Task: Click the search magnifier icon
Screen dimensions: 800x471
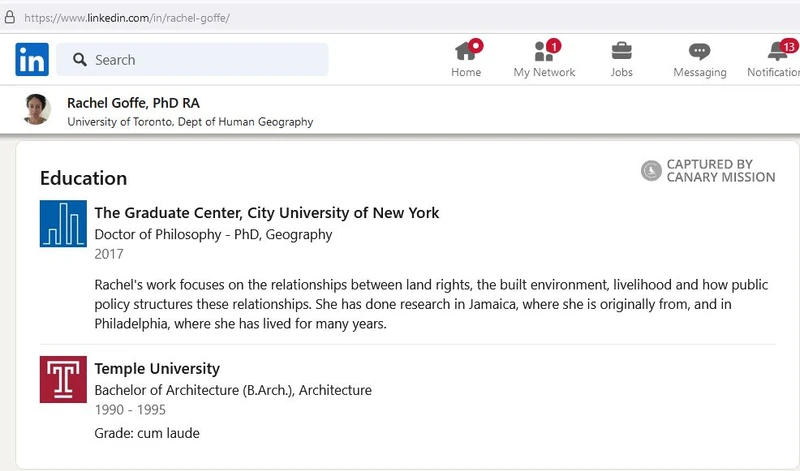Action: pos(80,60)
